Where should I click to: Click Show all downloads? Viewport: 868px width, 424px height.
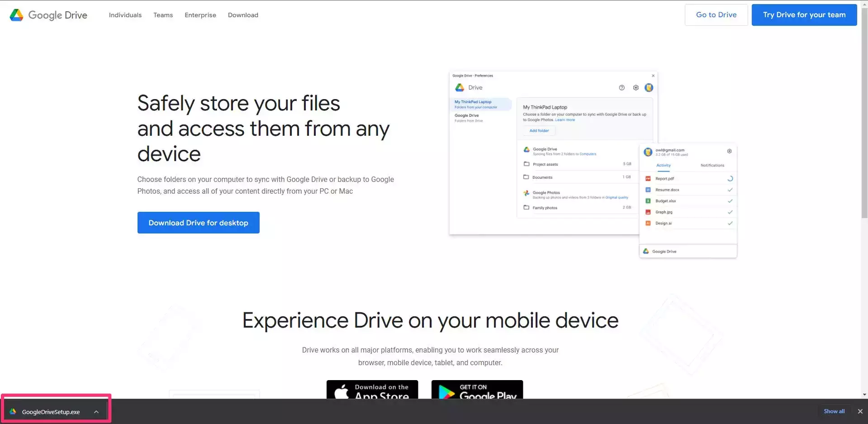coord(834,411)
